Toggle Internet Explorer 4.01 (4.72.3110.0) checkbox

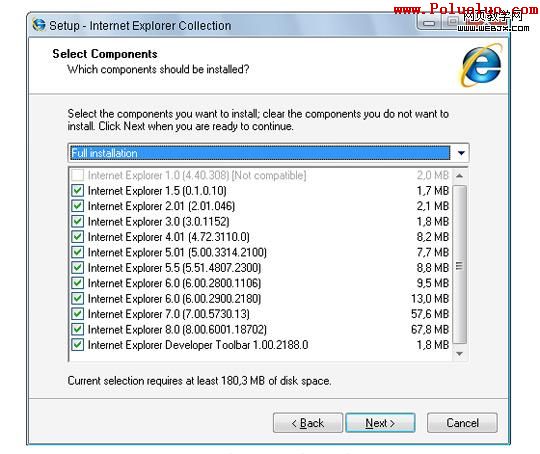coord(77,237)
